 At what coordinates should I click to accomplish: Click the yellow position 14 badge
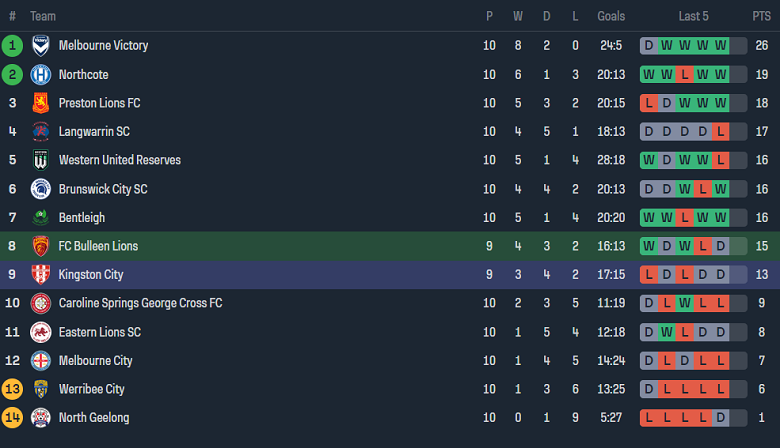[x=12, y=418]
